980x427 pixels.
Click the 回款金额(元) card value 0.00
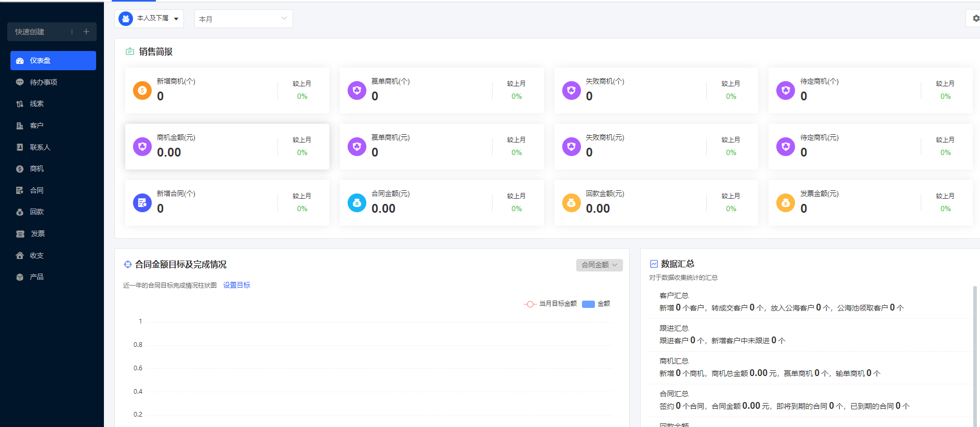pyautogui.click(x=598, y=209)
